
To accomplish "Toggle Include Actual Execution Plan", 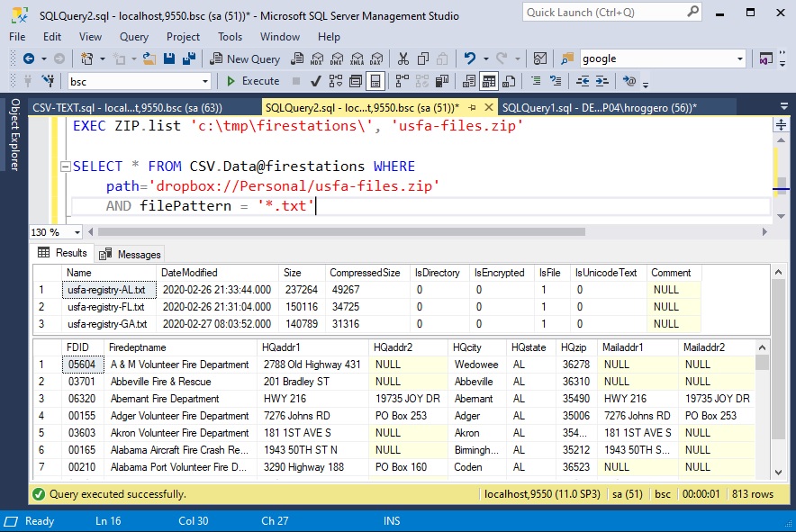I will 403,81.
